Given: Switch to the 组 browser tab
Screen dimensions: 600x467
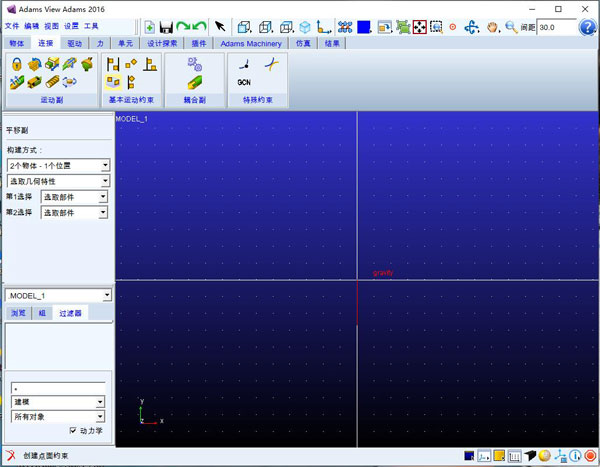Looking at the screenshot, I should 42,313.
